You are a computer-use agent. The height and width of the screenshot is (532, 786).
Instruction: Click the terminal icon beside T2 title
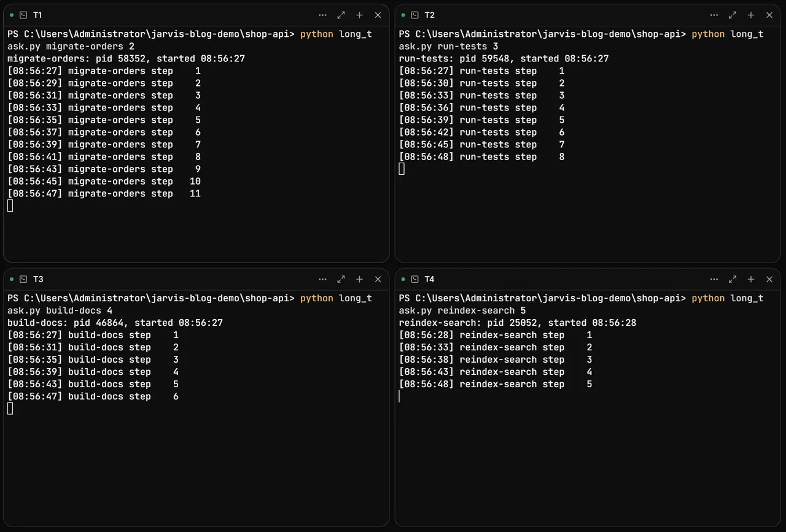coord(414,15)
